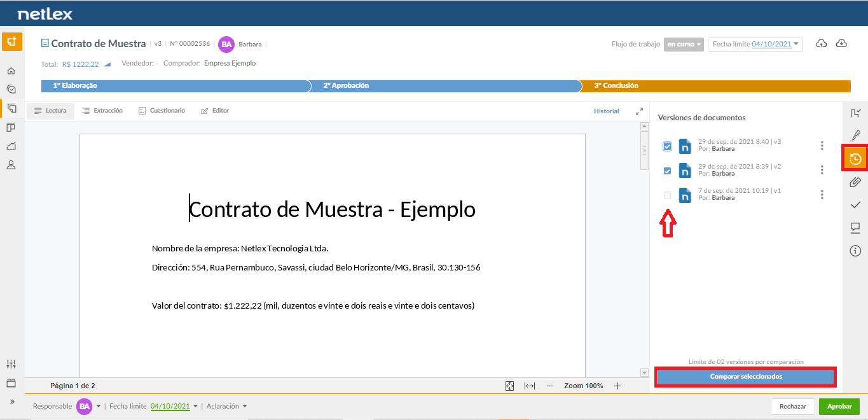Click the Aprobar button
The image size is (868, 420).
(839, 406)
